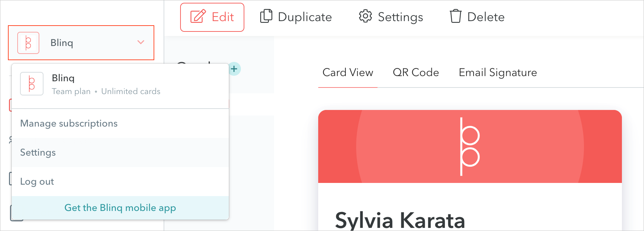This screenshot has width=644, height=231.
Task: Click the Blinq team name in dropdown
Action: 63,78
